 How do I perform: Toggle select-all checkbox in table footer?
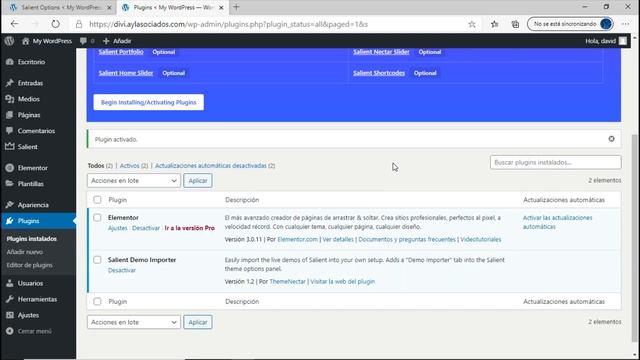(x=97, y=301)
